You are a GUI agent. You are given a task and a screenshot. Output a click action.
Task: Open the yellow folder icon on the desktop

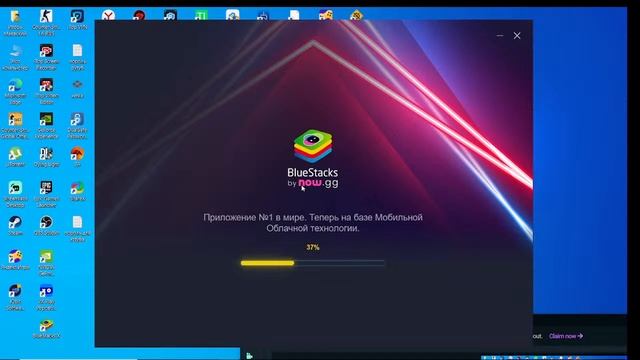(16, 17)
